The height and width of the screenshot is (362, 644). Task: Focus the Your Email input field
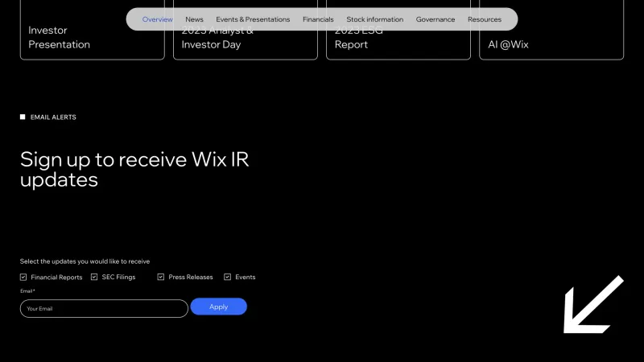[x=104, y=308]
